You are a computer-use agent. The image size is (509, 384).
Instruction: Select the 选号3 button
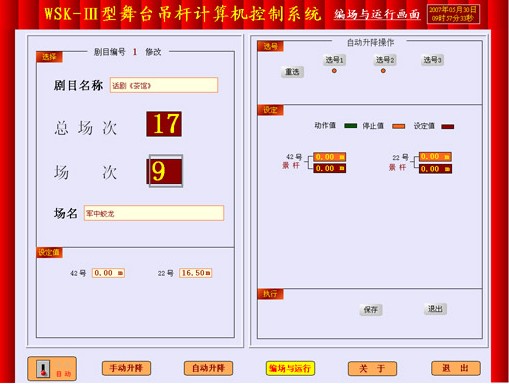click(x=432, y=60)
